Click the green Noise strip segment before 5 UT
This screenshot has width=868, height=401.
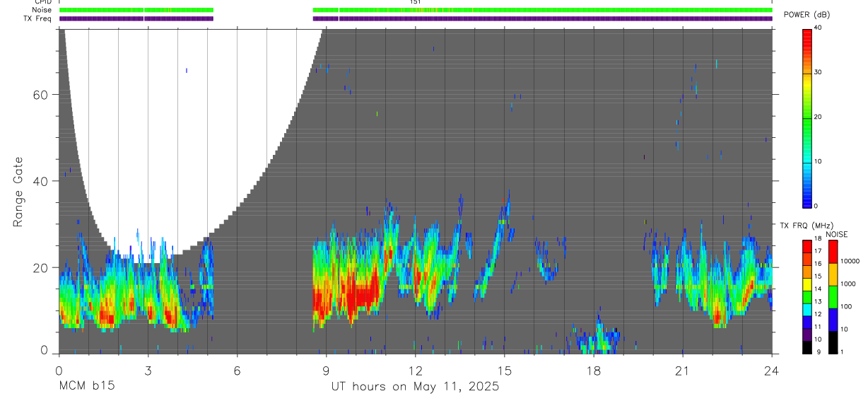[136, 10]
